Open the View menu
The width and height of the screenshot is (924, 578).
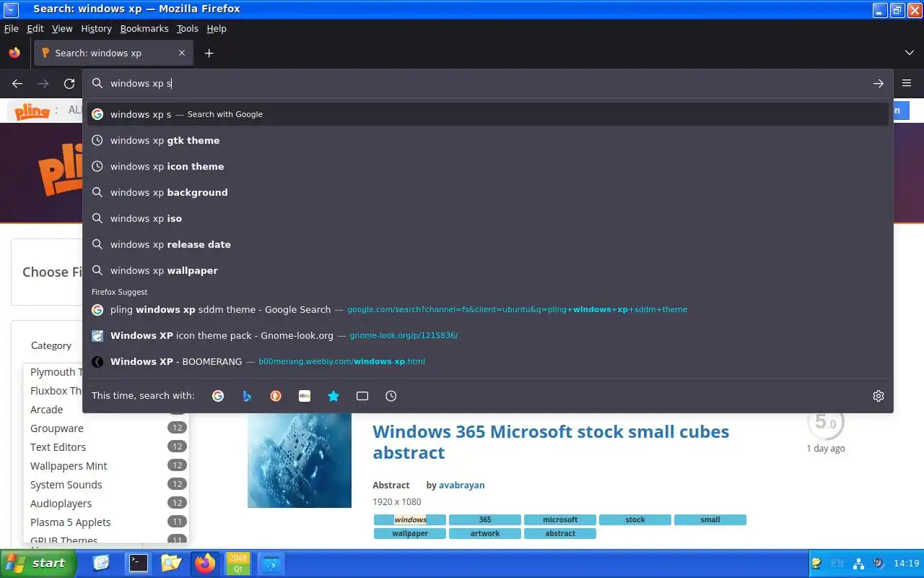pyautogui.click(x=62, y=29)
